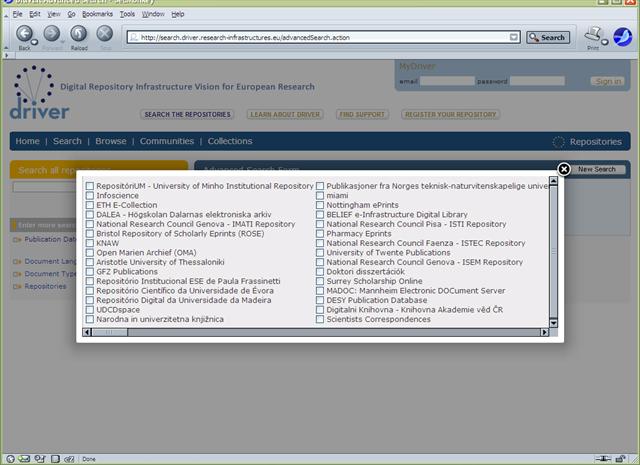Viewport: 640px width, 465px height.
Task: Open the File menu
Action: point(18,14)
